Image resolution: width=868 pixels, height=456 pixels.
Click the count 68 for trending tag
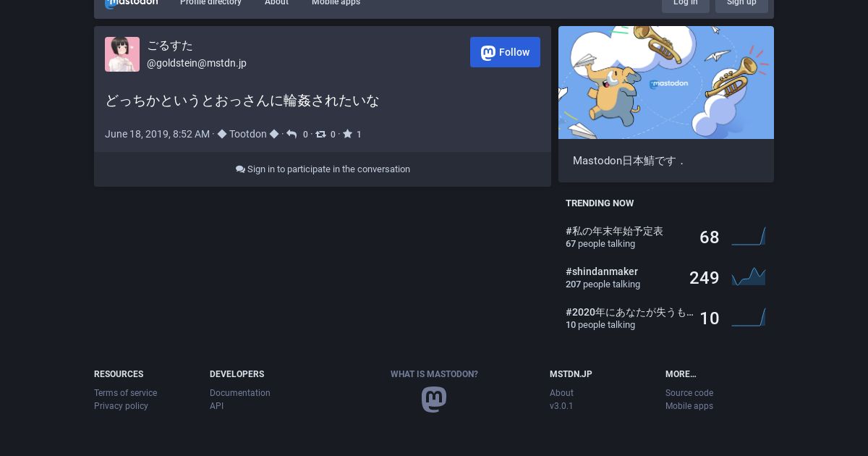(x=709, y=237)
